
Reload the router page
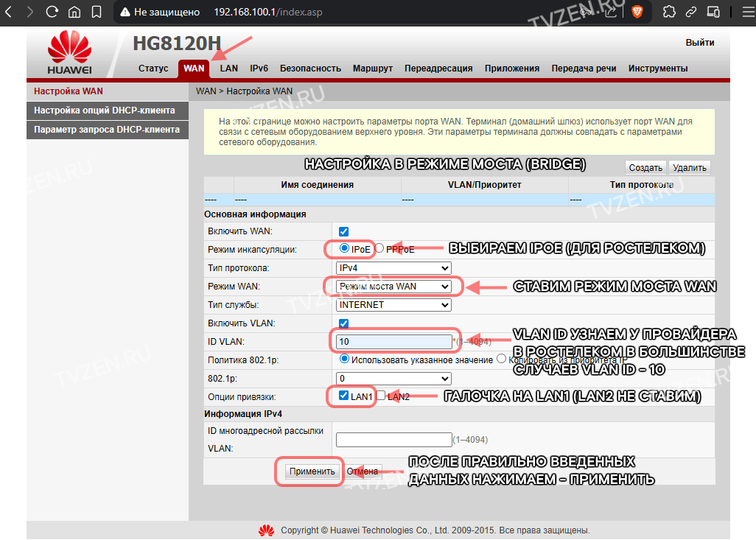52,12
